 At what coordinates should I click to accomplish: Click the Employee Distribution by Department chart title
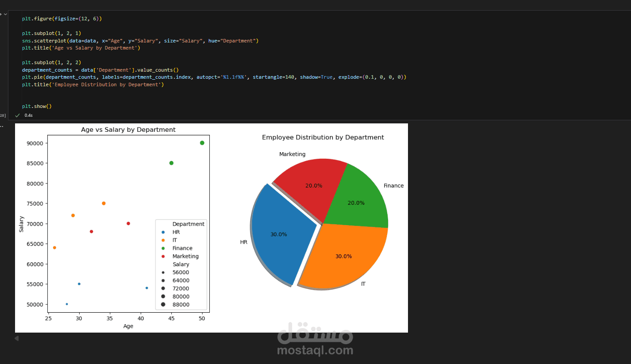(323, 138)
